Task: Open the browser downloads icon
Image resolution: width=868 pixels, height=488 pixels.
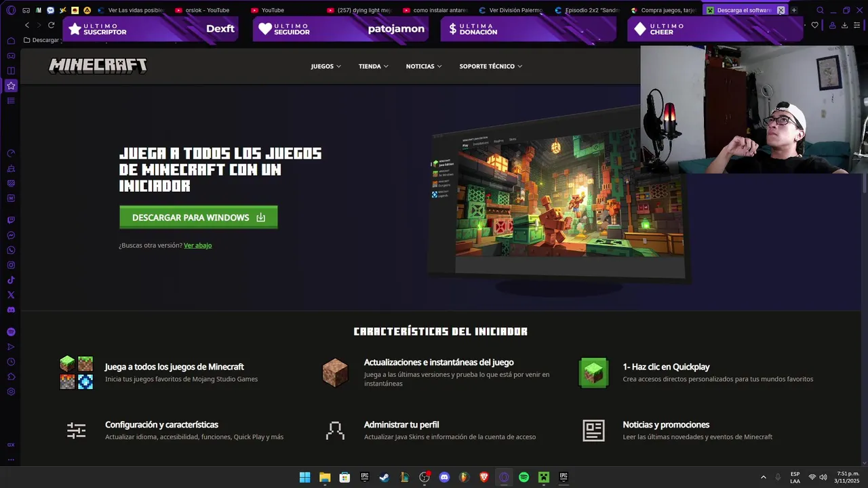Action: 844,25
